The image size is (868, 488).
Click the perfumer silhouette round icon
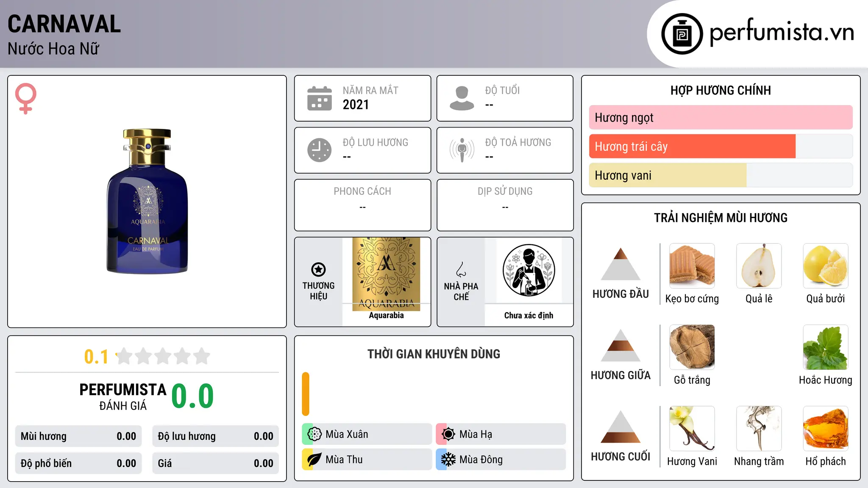pyautogui.click(x=529, y=270)
